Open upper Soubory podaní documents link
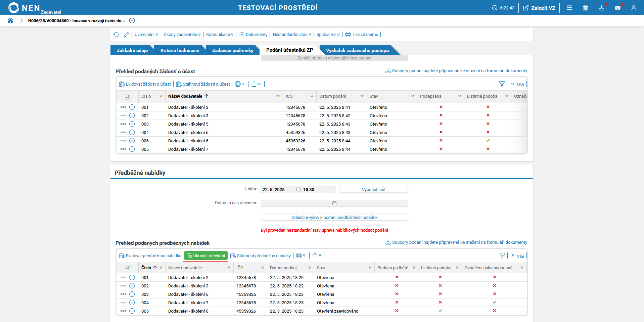The width and height of the screenshot is (644, 322). (x=456, y=71)
